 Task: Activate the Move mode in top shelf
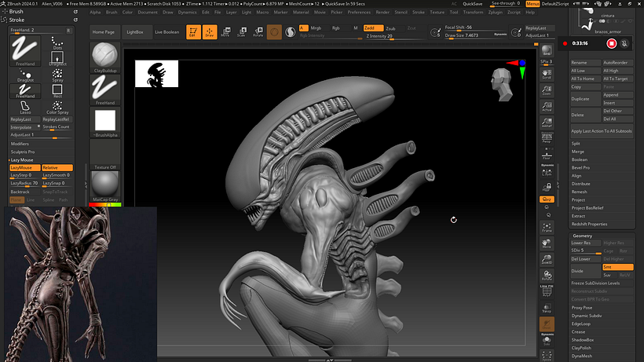coord(225,32)
